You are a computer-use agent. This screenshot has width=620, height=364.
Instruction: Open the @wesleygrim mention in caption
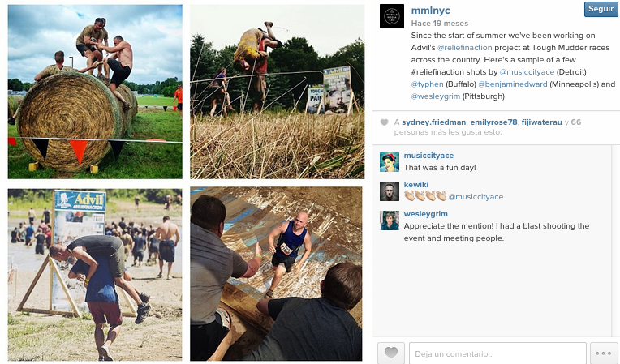[435, 96]
